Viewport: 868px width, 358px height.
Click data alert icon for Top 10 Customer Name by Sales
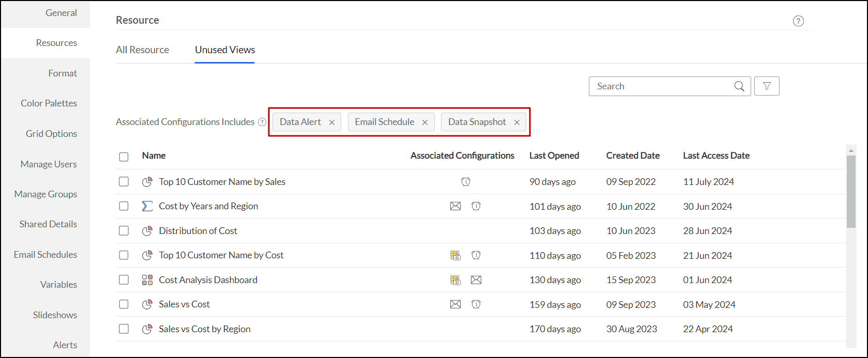[x=466, y=182]
